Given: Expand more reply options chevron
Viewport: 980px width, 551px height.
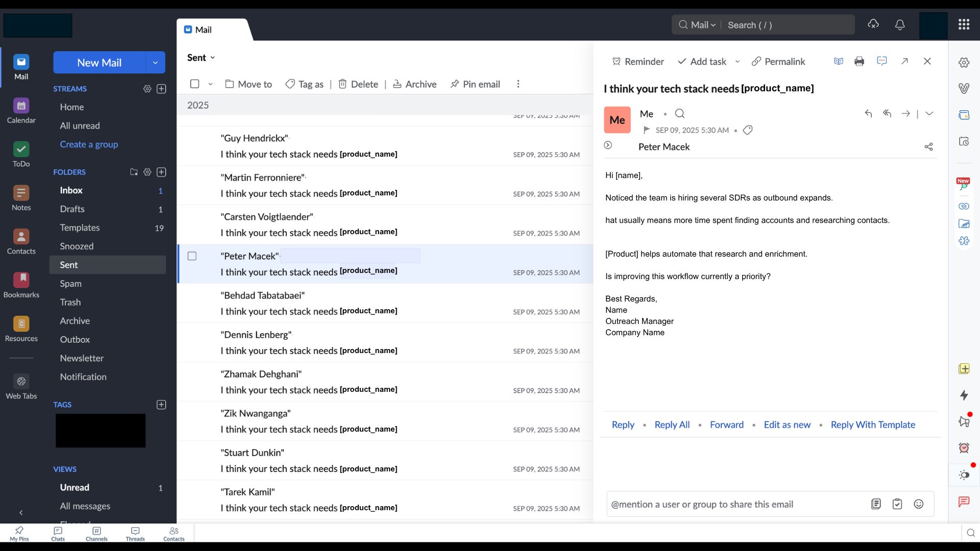Looking at the screenshot, I should pos(929,114).
